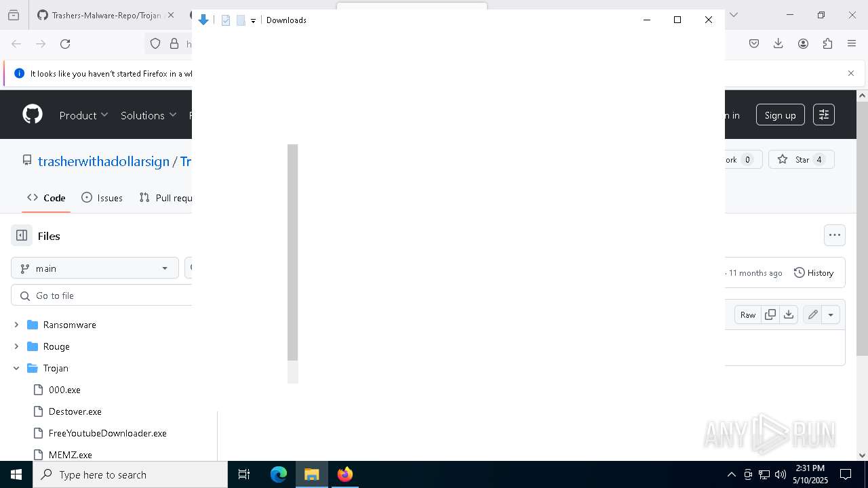Go forward in Firefox history

coord(41,43)
